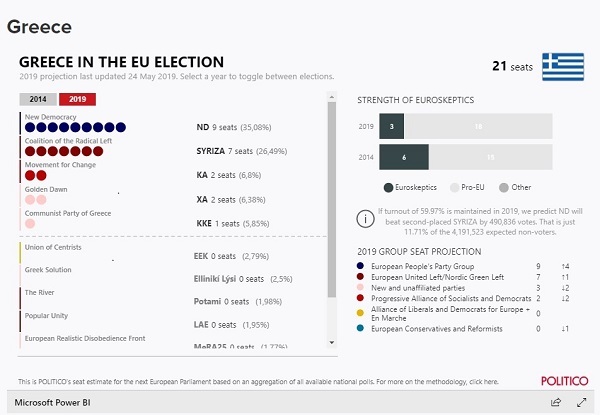This screenshot has height=415, width=600.
Task: Click the Other legend dot
Action: pos(503,187)
